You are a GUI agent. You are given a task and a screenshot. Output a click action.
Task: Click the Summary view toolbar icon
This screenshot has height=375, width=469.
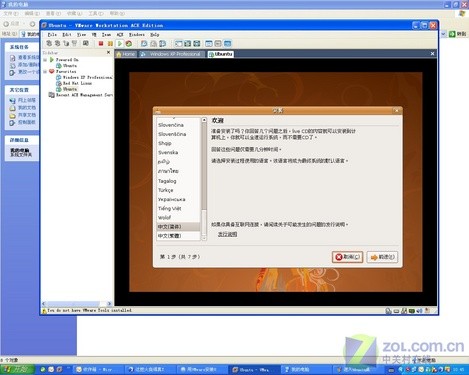209,43
